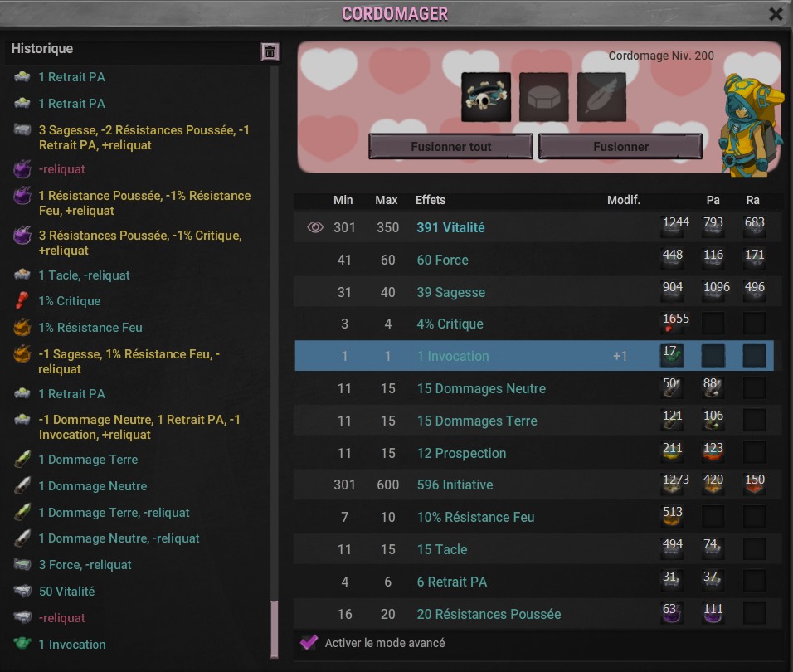Viewport: 793px width, 672px height.
Task: Use the 1096 Pa Sagesse rune
Action: [713, 292]
